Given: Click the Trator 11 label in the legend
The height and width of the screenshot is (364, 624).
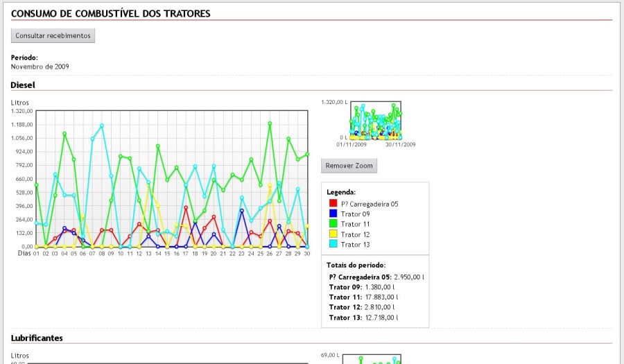Looking at the screenshot, I should [355, 224].
